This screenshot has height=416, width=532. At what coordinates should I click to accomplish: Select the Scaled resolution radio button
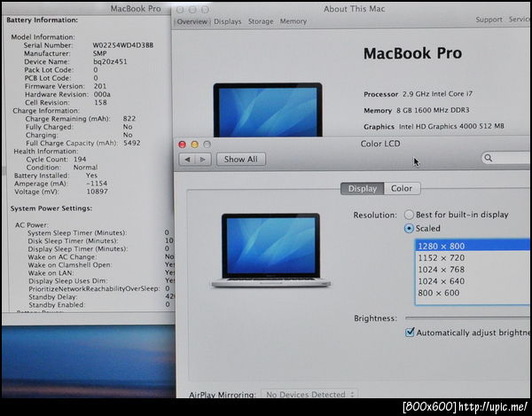409,228
